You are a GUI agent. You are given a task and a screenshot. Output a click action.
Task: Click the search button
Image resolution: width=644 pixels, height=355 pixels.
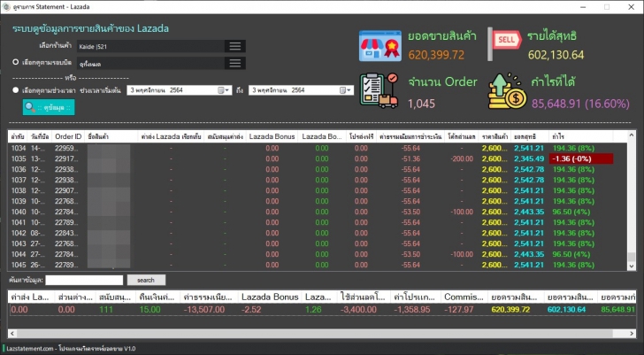[146, 281]
